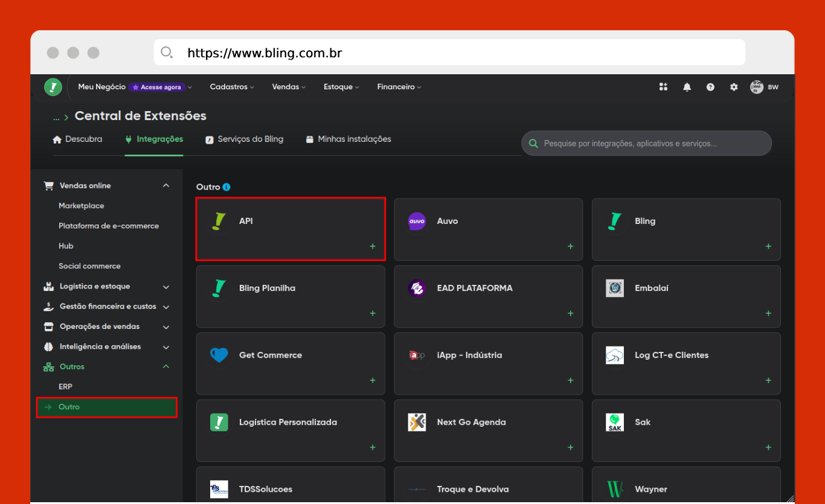The width and height of the screenshot is (825, 504).
Task: Click the plus icon on the Bling card
Action: (x=768, y=246)
